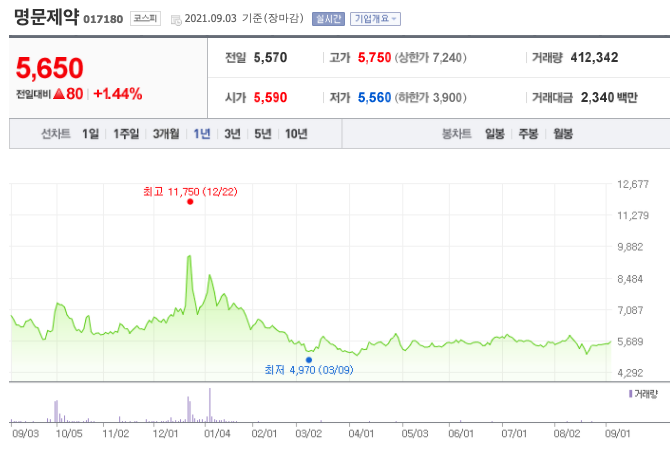This screenshot has height=457, width=670.
Task: Click the blue 최저 4,970 low marker dot
Action: pyautogui.click(x=309, y=360)
